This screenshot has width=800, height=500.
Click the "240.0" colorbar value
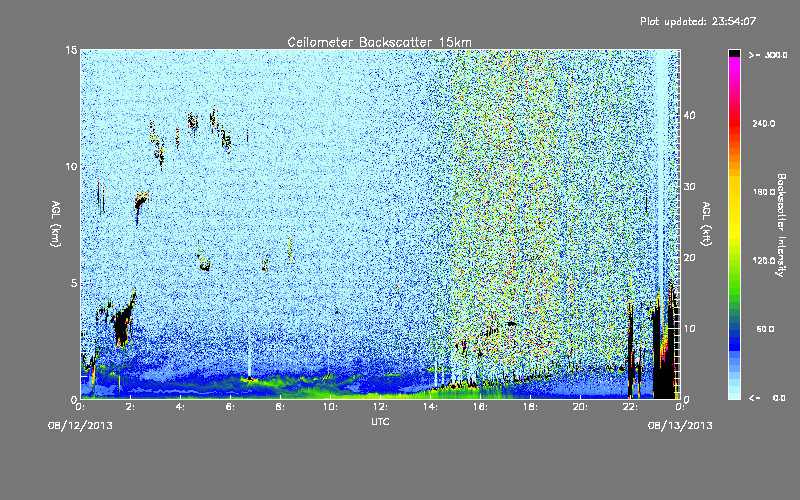tap(764, 123)
